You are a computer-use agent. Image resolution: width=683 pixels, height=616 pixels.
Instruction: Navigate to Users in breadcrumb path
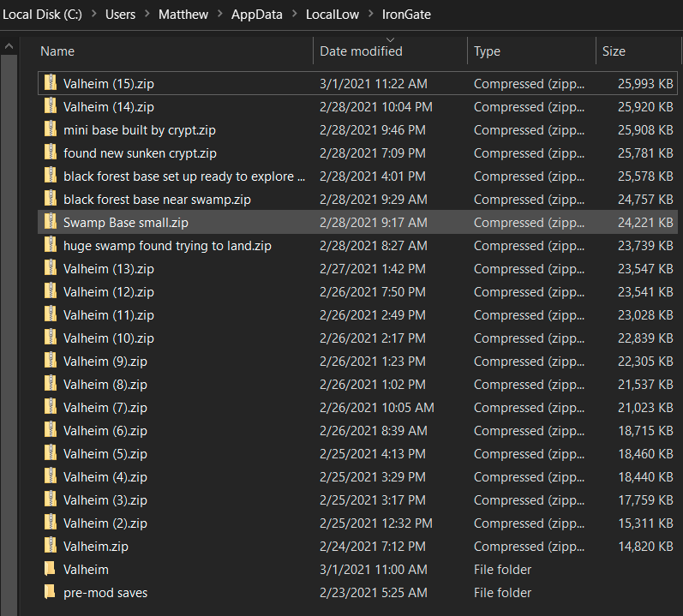(120, 15)
